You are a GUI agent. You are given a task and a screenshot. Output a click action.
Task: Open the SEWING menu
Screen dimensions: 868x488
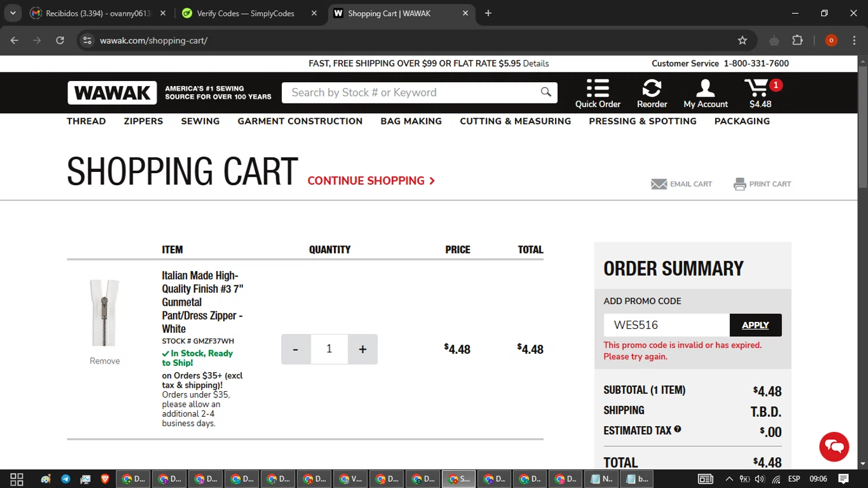point(200,121)
